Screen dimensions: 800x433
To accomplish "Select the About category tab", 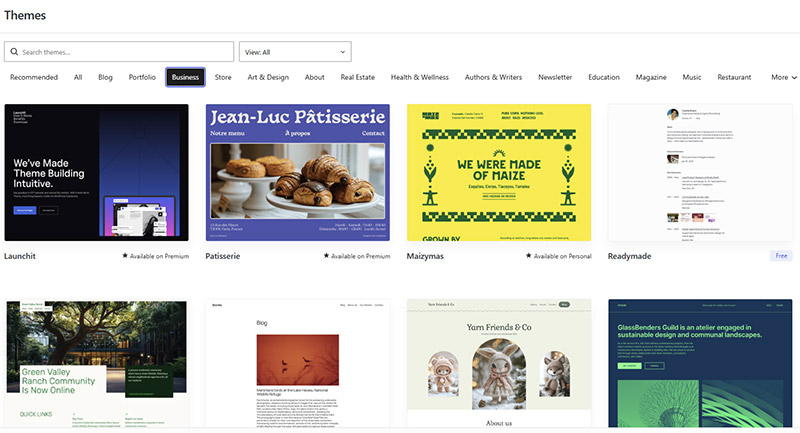I will 315,77.
